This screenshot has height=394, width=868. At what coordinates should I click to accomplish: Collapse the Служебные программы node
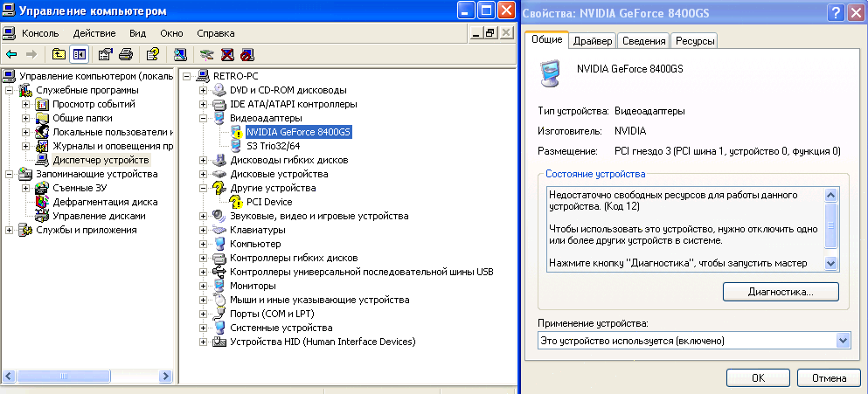[10, 90]
